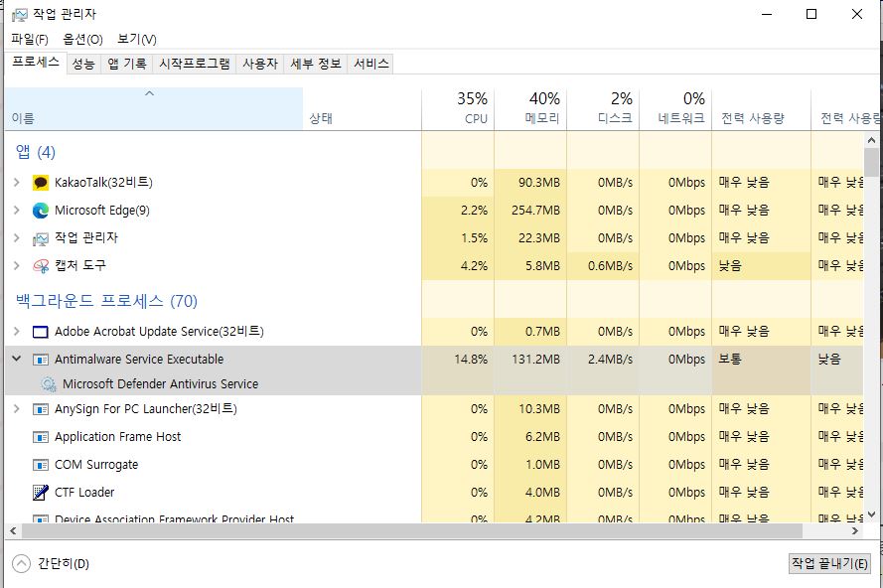Expand Adobe Acrobat Update Service group
Image resolution: width=883 pixels, height=588 pixels.
coord(16,331)
